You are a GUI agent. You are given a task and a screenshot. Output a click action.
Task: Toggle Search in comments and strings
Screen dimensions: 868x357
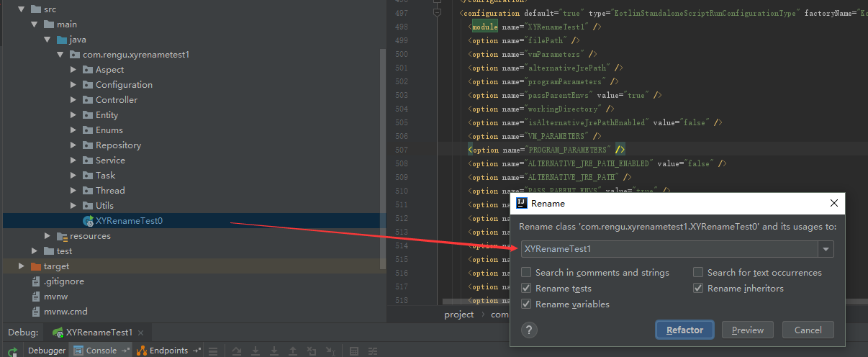coord(526,273)
